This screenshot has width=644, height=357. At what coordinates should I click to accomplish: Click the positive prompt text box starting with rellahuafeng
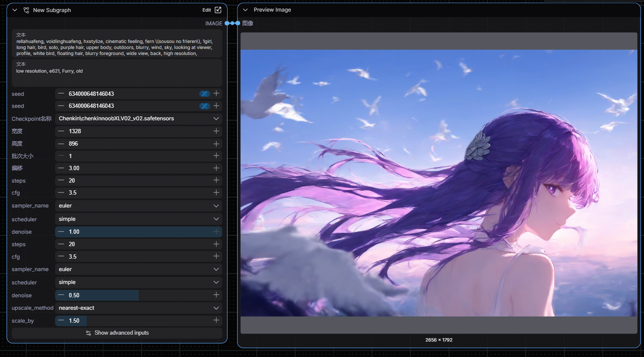117,44
